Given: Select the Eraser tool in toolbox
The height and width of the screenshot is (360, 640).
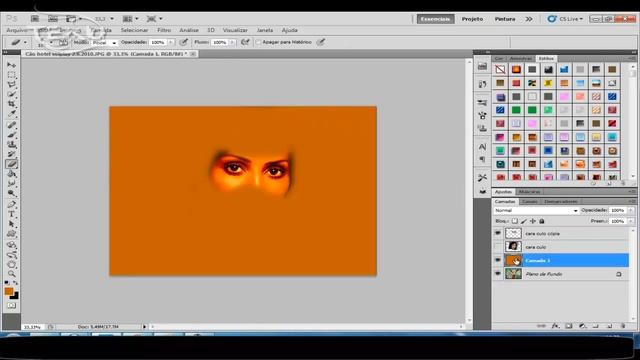Looking at the screenshot, I should tap(11, 164).
